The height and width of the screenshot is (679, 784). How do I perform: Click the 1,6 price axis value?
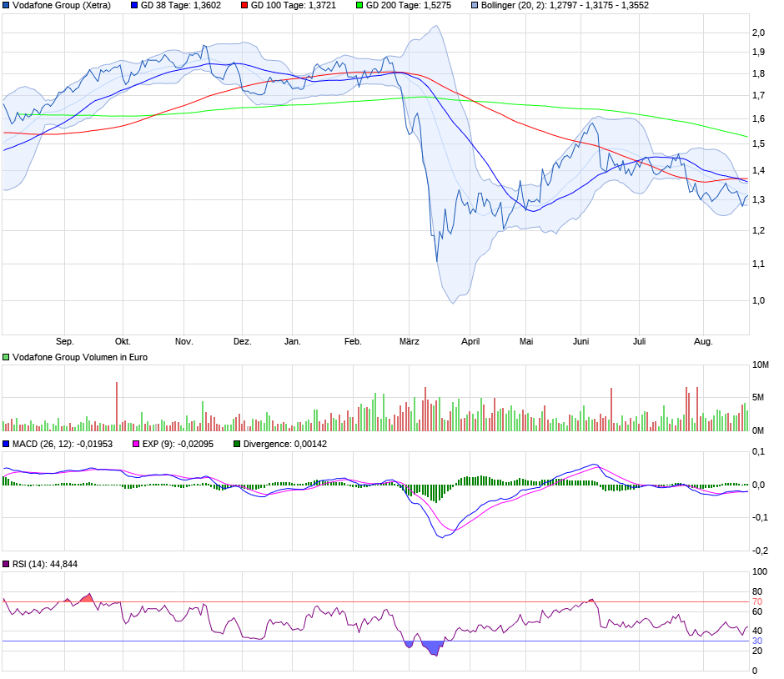[x=758, y=119]
